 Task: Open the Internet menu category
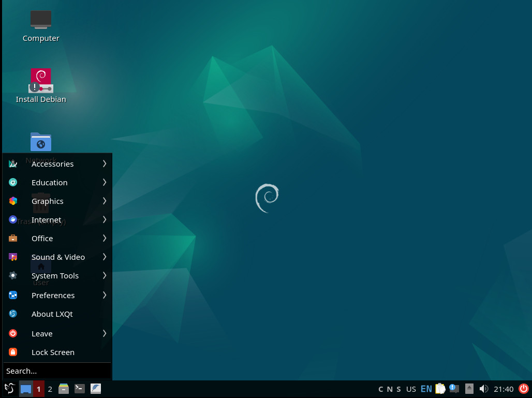pyautogui.click(x=57, y=220)
